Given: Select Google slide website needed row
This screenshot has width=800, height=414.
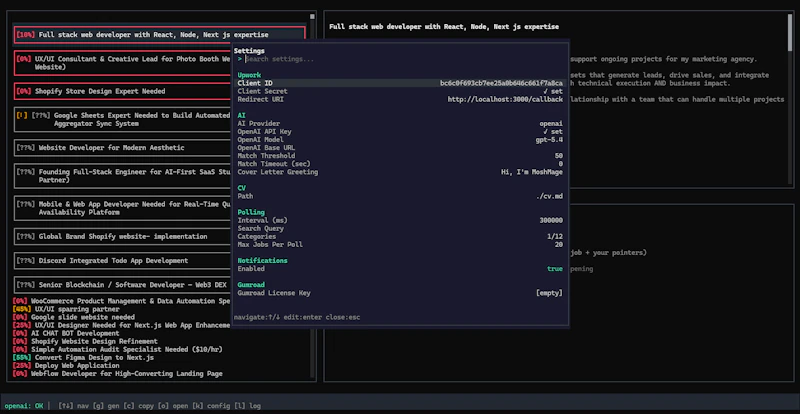Looking at the screenshot, I should 73,317.
